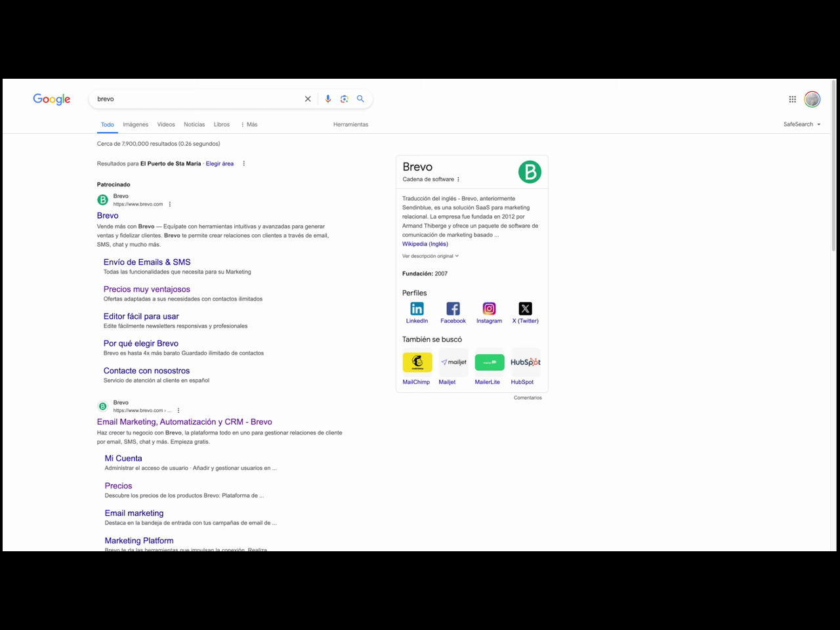Open the Wikipedia (Inglés) link
840x630 pixels.
coord(425,243)
